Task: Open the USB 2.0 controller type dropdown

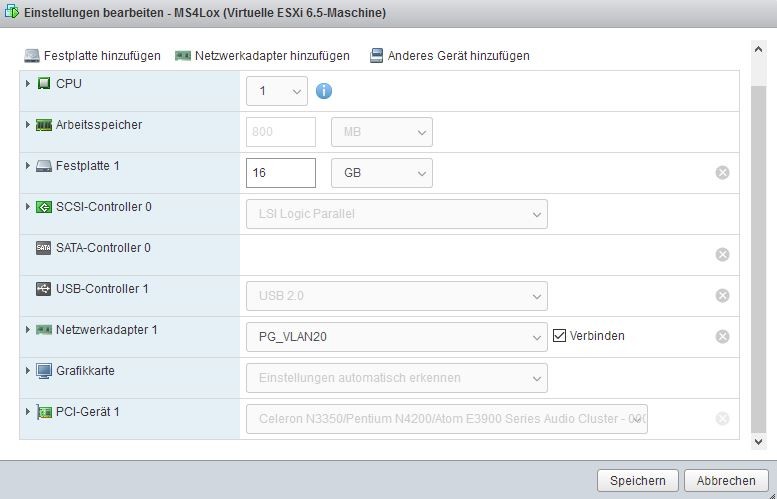Action: point(396,296)
